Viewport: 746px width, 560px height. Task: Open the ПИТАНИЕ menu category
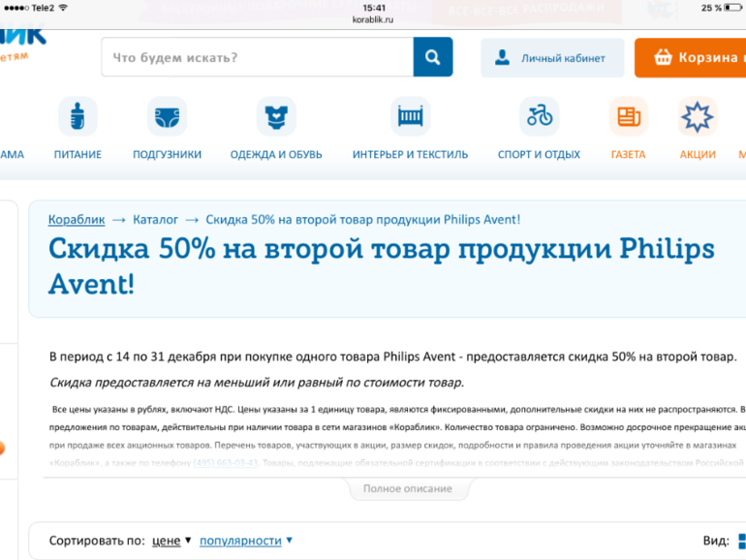(x=78, y=155)
